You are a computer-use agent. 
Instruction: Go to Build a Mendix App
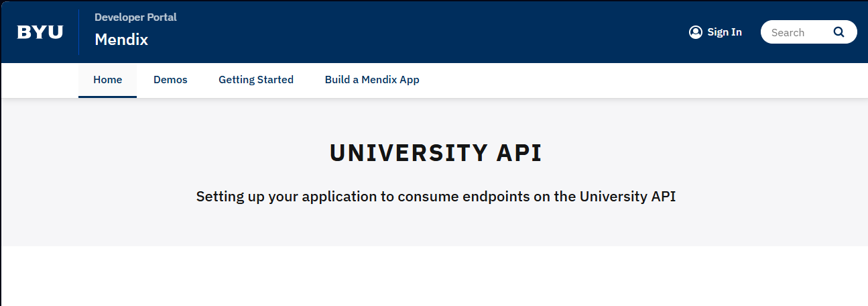[372, 80]
